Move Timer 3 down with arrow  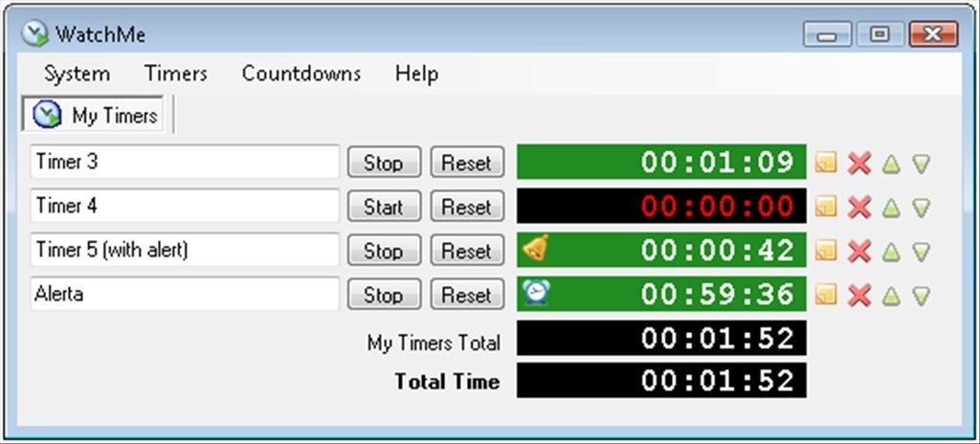click(x=922, y=164)
